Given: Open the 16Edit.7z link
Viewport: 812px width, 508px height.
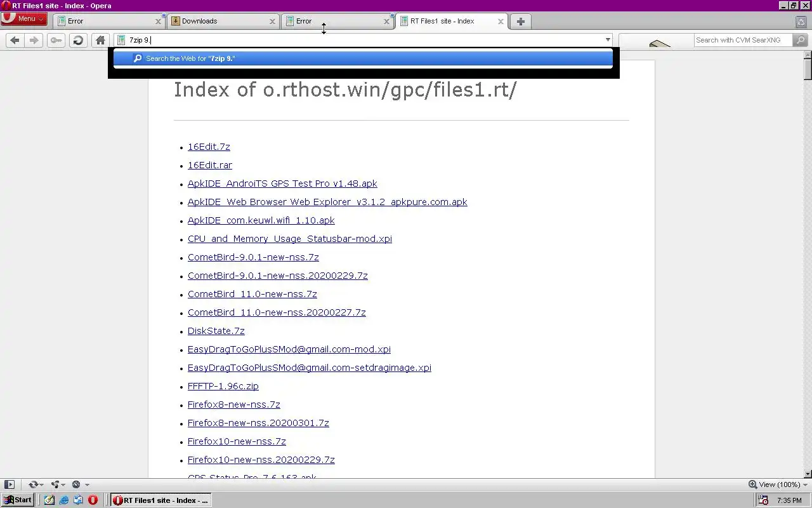Looking at the screenshot, I should [x=209, y=147].
